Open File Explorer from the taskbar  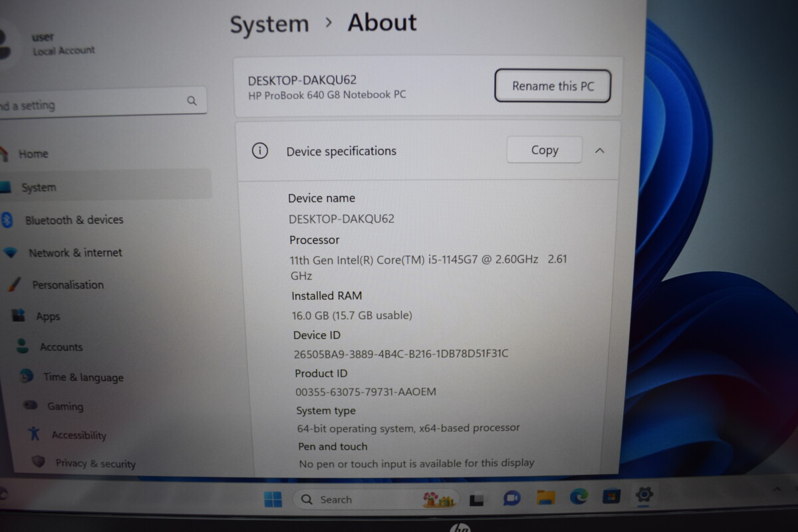click(546, 497)
